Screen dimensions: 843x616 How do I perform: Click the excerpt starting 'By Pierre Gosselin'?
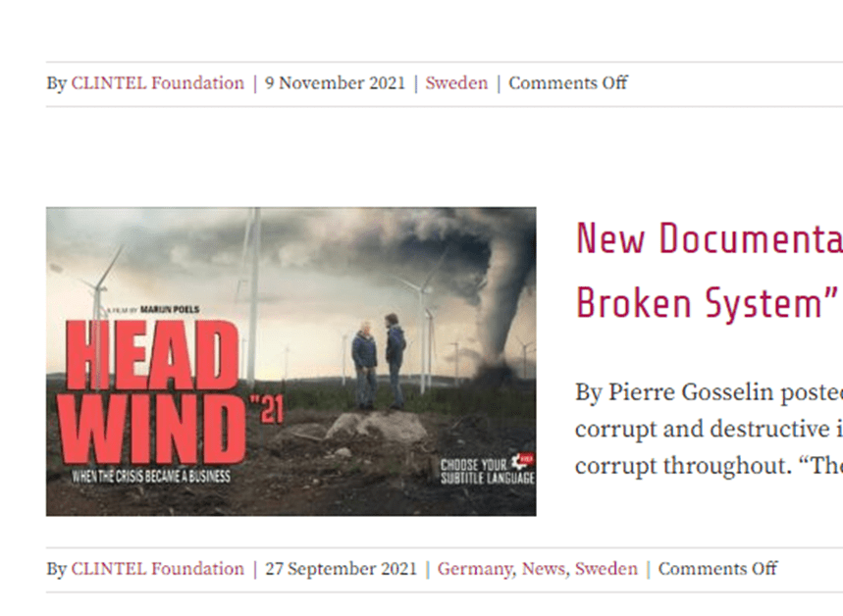click(710, 429)
